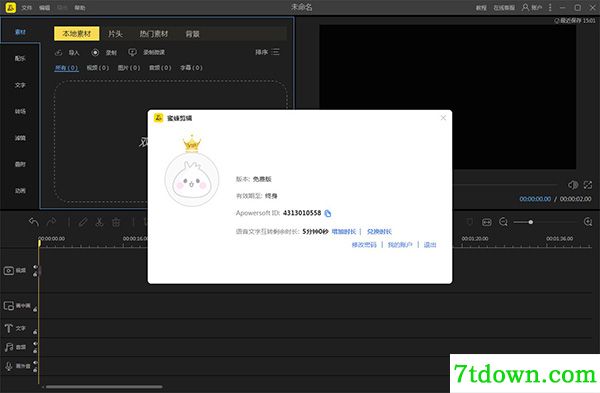Open the three-dot more options menu

point(550,7)
